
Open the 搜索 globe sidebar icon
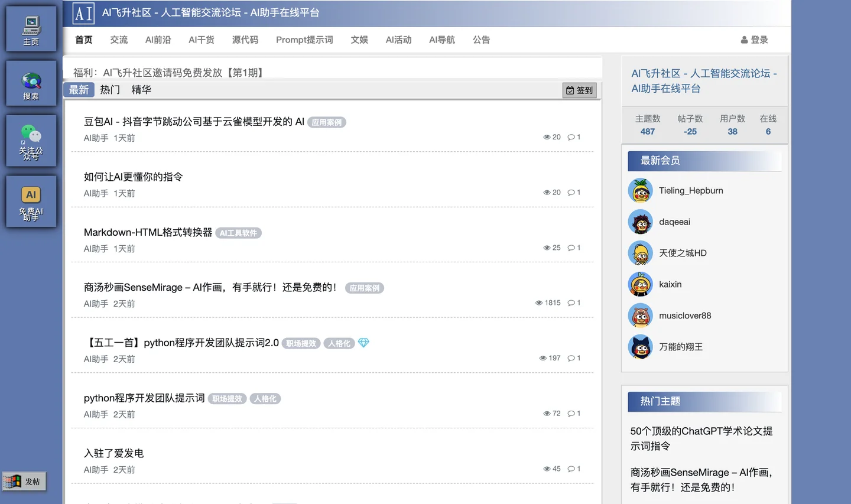pyautogui.click(x=31, y=84)
